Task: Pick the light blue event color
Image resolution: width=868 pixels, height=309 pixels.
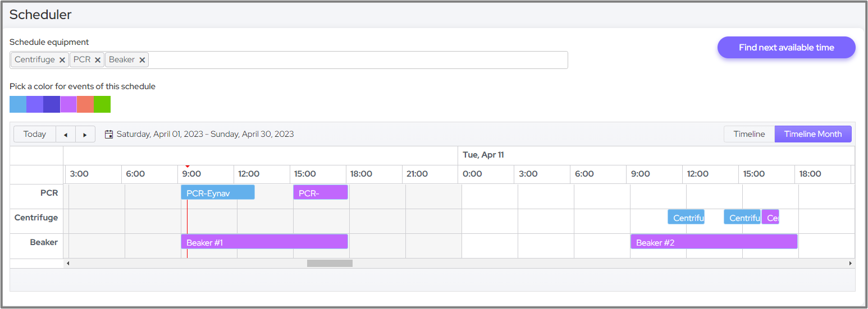Action: (x=18, y=104)
